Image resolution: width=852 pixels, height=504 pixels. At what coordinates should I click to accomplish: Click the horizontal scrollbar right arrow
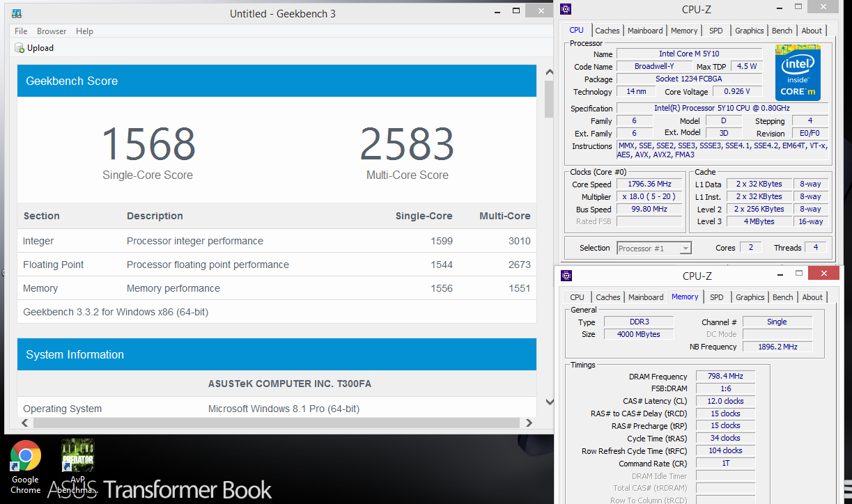coord(529,423)
